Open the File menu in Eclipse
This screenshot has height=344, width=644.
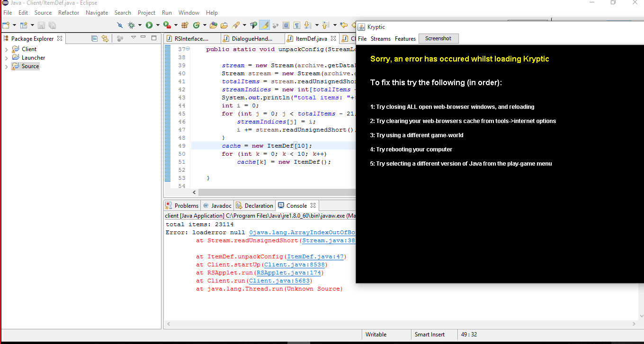click(8, 13)
